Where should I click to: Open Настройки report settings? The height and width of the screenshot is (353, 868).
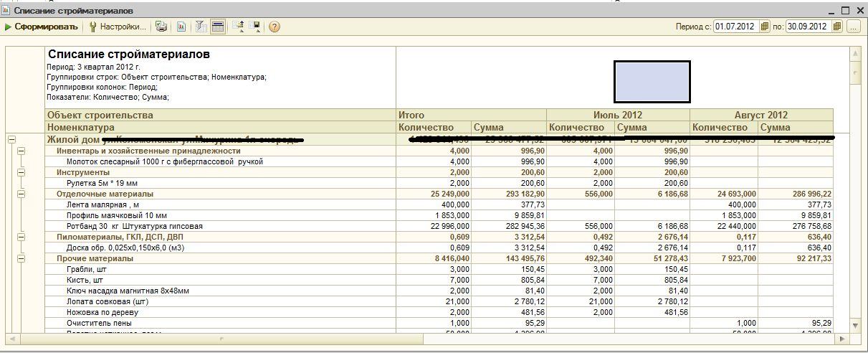click(x=118, y=27)
